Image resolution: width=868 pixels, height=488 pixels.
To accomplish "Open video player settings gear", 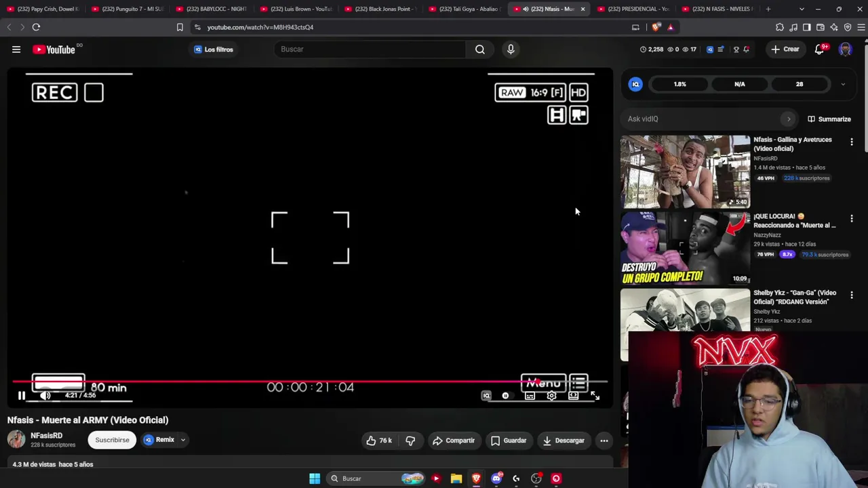I will [551, 396].
